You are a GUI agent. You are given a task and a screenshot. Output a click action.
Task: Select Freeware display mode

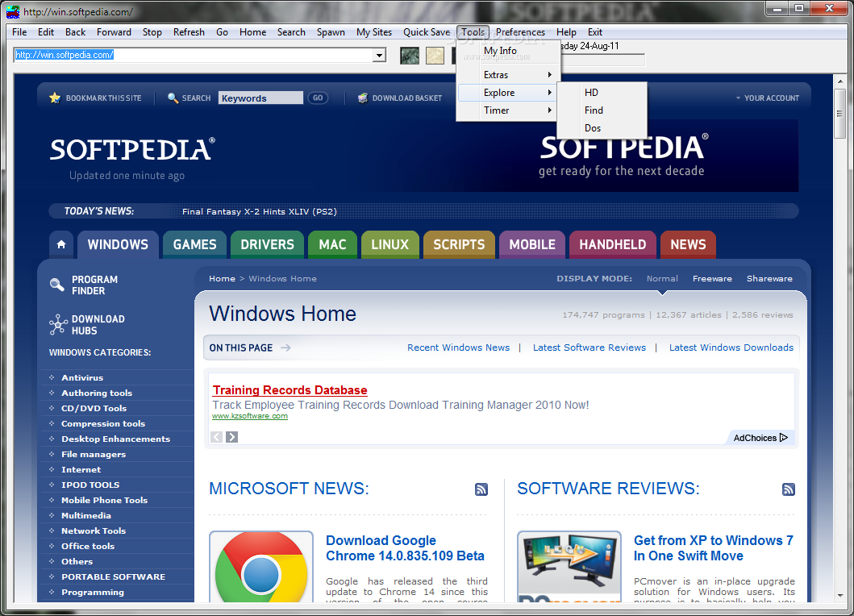point(712,278)
